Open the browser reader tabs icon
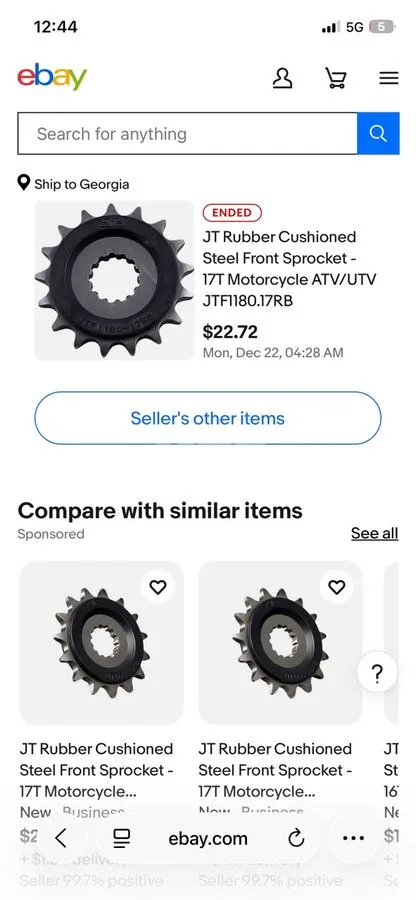The height and width of the screenshot is (900, 416). pos(121,839)
